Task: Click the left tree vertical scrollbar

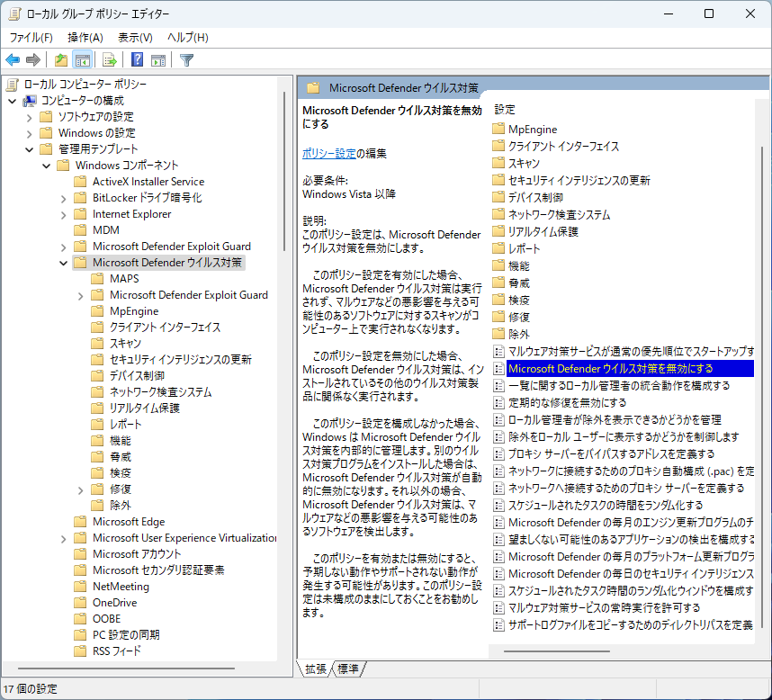Action: [284, 171]
